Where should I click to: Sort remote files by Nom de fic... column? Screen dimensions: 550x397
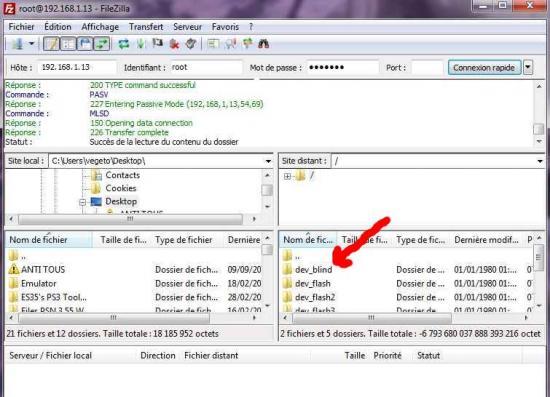click(308, 240)
